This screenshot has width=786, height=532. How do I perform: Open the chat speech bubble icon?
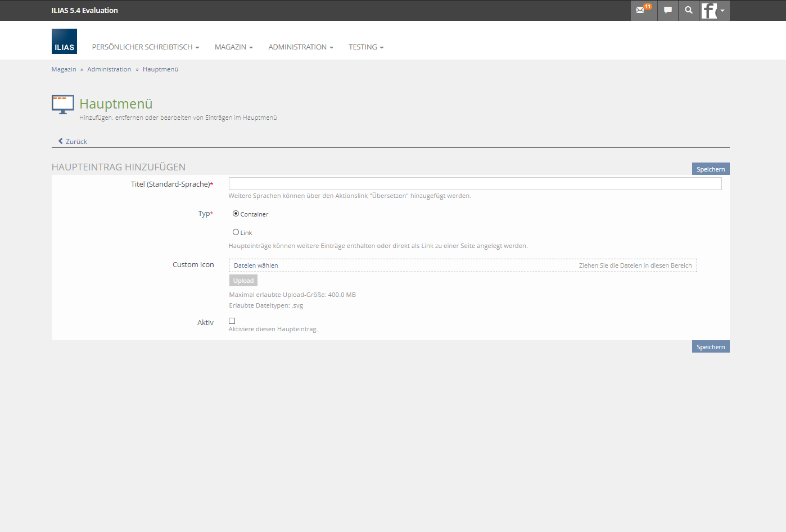pyautogui.click(x=667, y=10)
